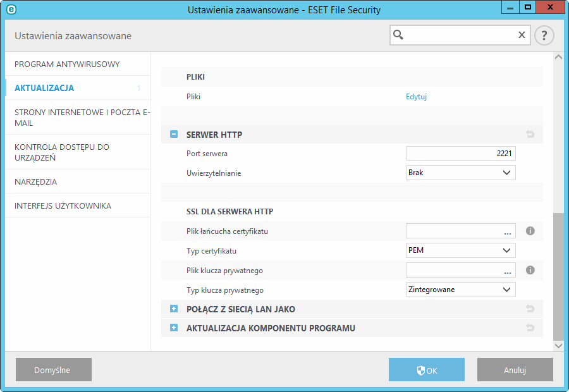The image size is (569, 392).
Task: Maximize the ESET settings window
Action: click(528, 7)
